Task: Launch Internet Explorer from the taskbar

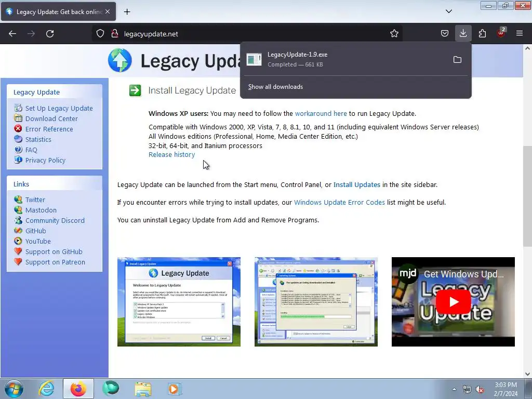Action: pyautogui.click(x=46, y=389)
